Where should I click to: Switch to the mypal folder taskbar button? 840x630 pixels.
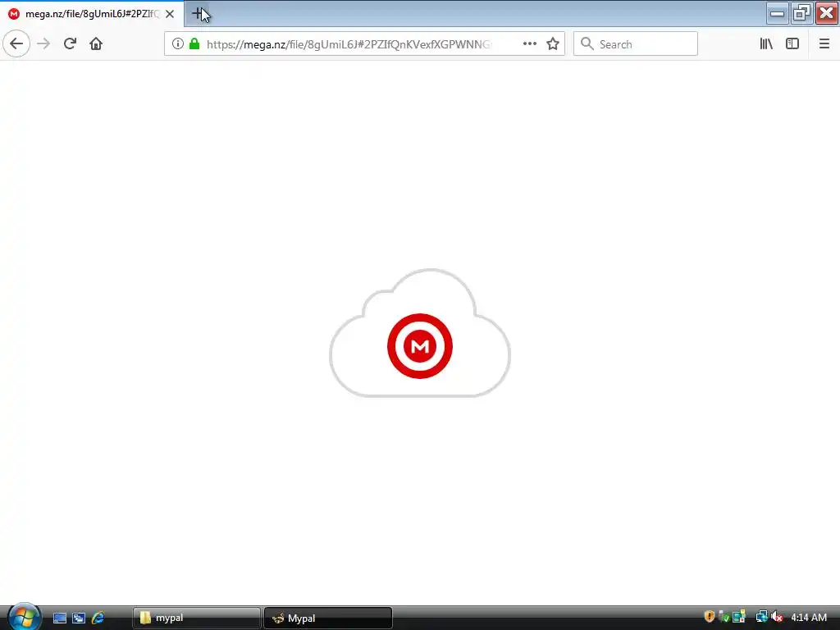pyautogui.click(x=197, y=619)
